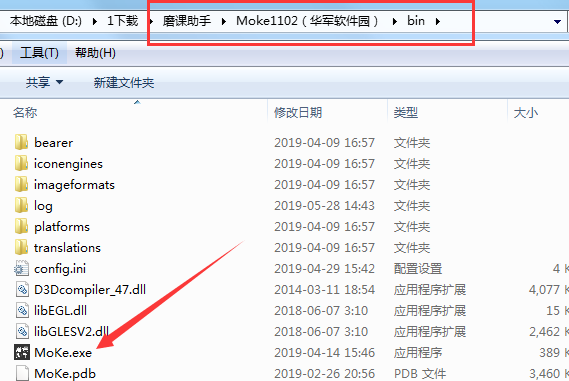Sort by 类型 column header
The image size is (569, 381).
pos(406,112)
